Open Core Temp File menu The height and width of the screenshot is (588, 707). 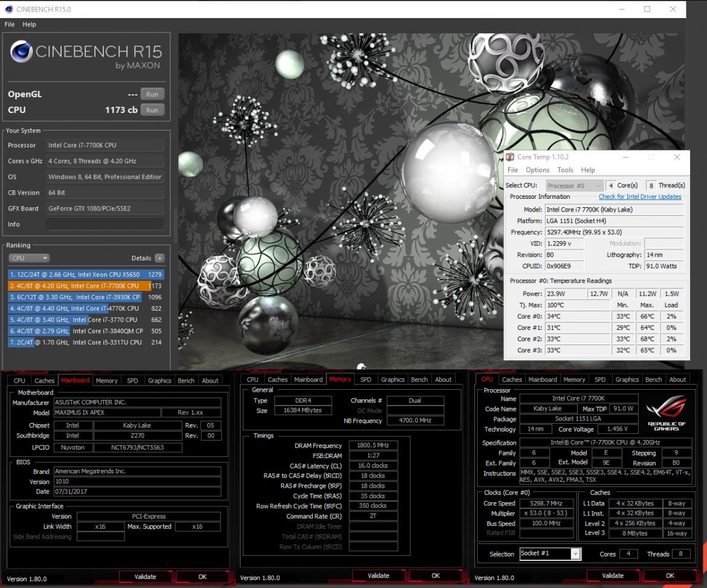(x=512, y=170)
